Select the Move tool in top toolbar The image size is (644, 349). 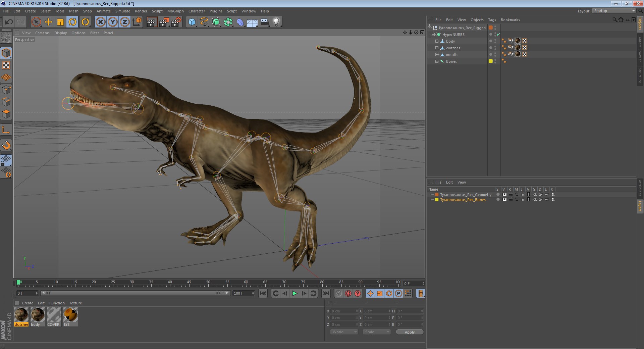(48, 22)
